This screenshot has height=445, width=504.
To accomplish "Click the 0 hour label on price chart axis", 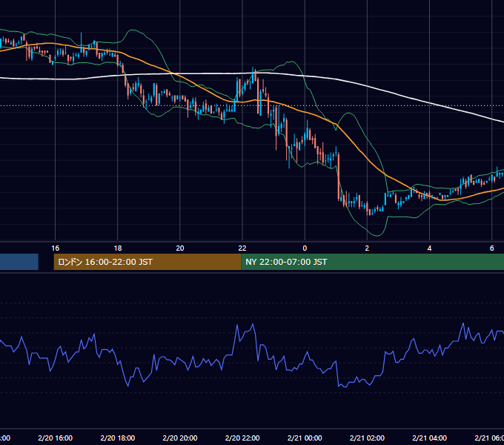I will 305,248.
